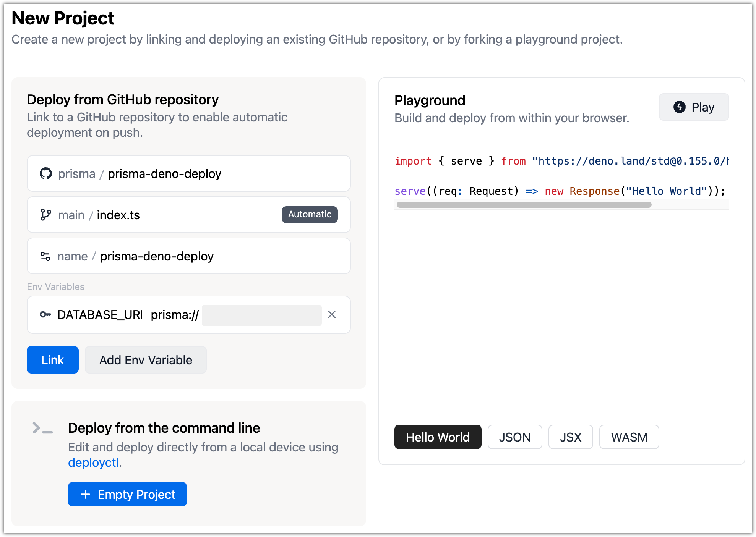This screenshot has width=756, height=537.
Task: Click the key icon for DATABASE_URL variable
Action: [46, 315]
